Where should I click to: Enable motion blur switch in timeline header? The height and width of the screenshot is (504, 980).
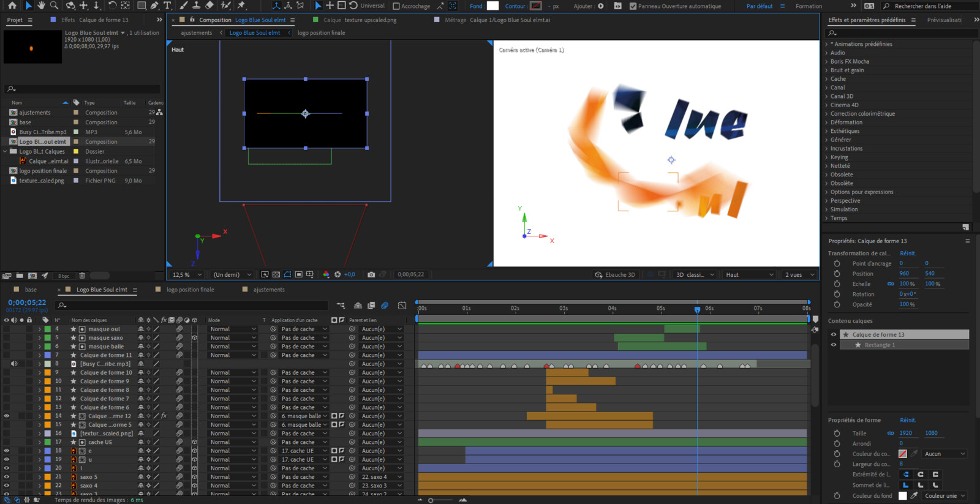point(385,305)
